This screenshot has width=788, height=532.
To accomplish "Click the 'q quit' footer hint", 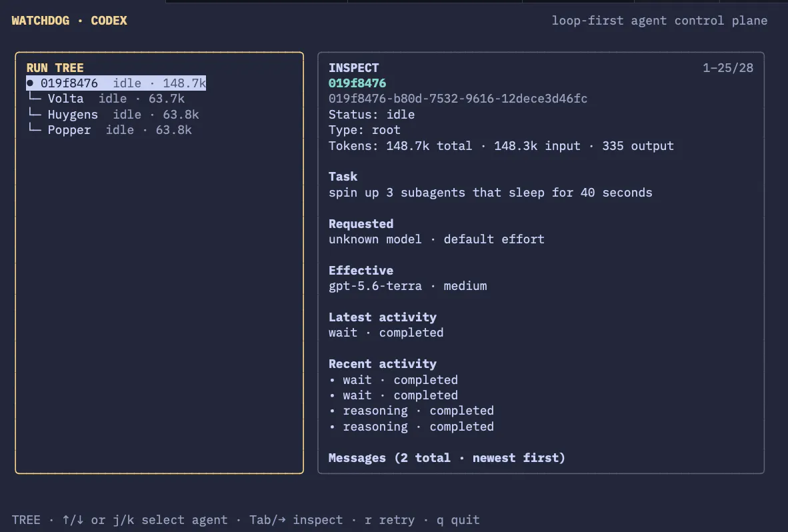I will [458, 520].
